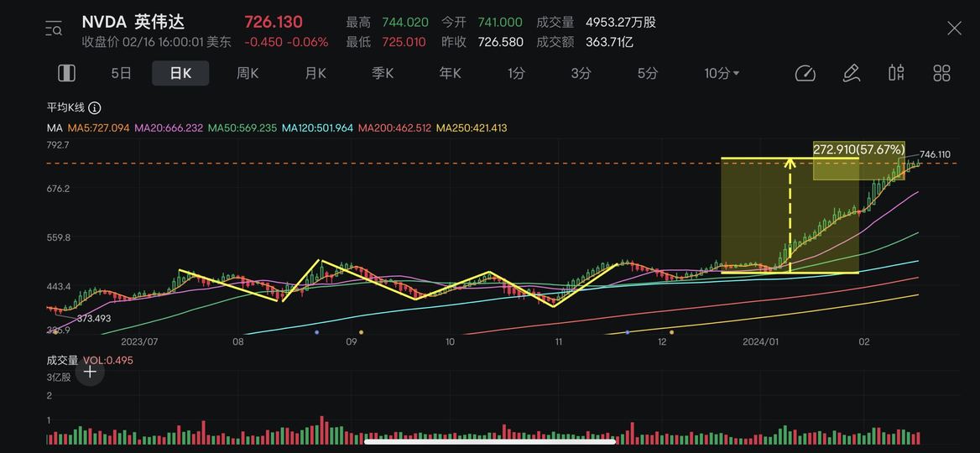
Task: Click the 373.493 low price marker
Action: pyautogui.click(x=94, y=319)
